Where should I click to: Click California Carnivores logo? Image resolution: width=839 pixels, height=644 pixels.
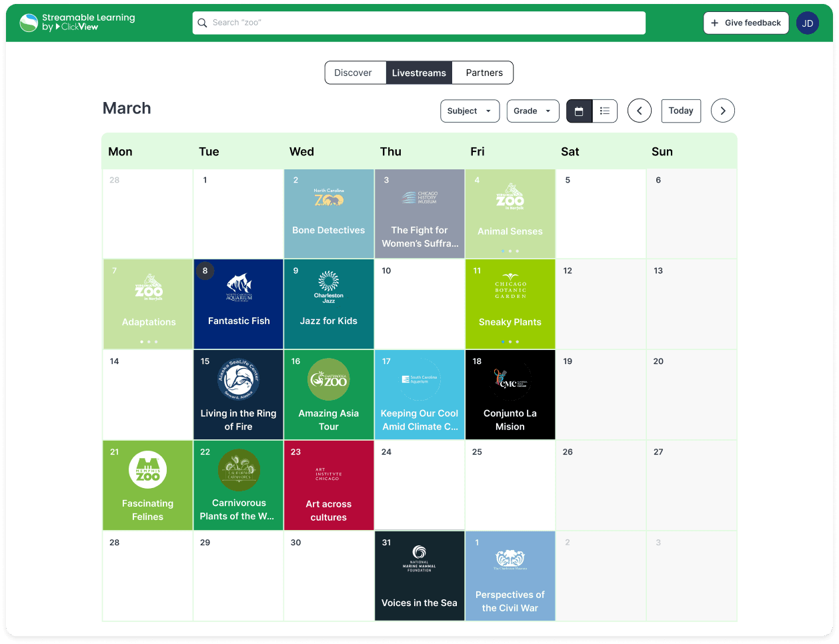coord(239,470)
